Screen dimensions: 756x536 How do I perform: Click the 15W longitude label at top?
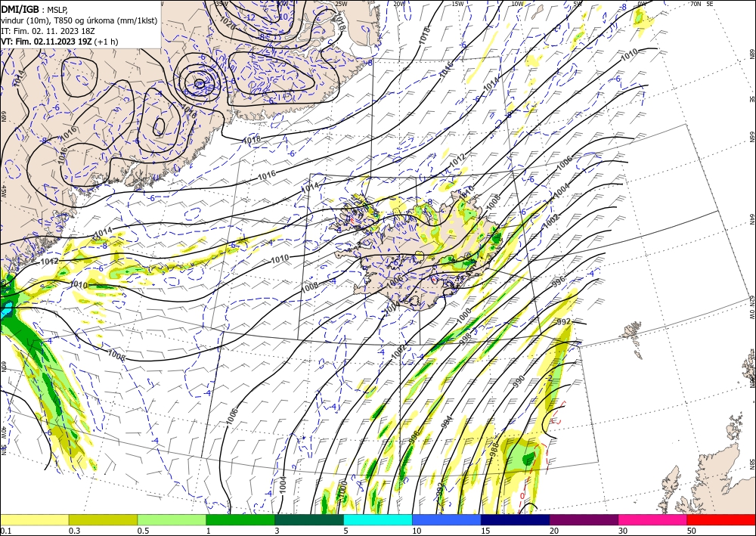pos(457,3)
